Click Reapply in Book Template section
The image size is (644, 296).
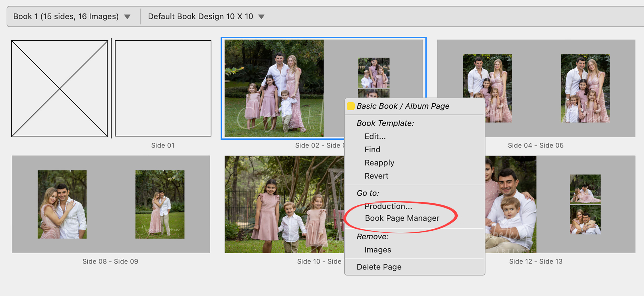tap(379, 163)
